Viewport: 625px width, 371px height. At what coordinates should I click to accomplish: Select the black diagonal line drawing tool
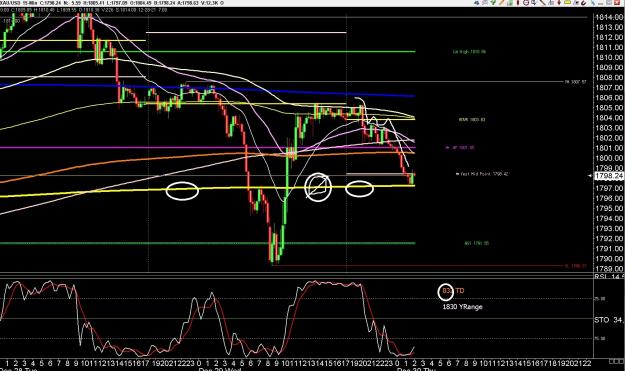click(542, 2)
